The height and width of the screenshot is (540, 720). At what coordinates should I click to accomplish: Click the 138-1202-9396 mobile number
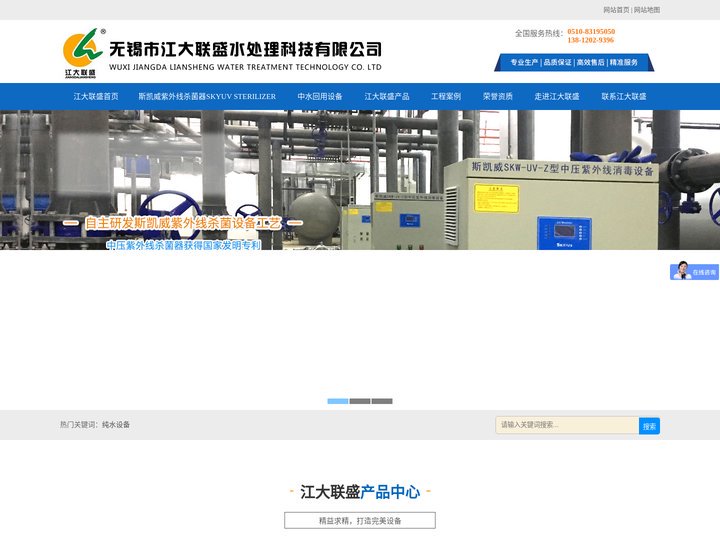[x=591, y=40]
